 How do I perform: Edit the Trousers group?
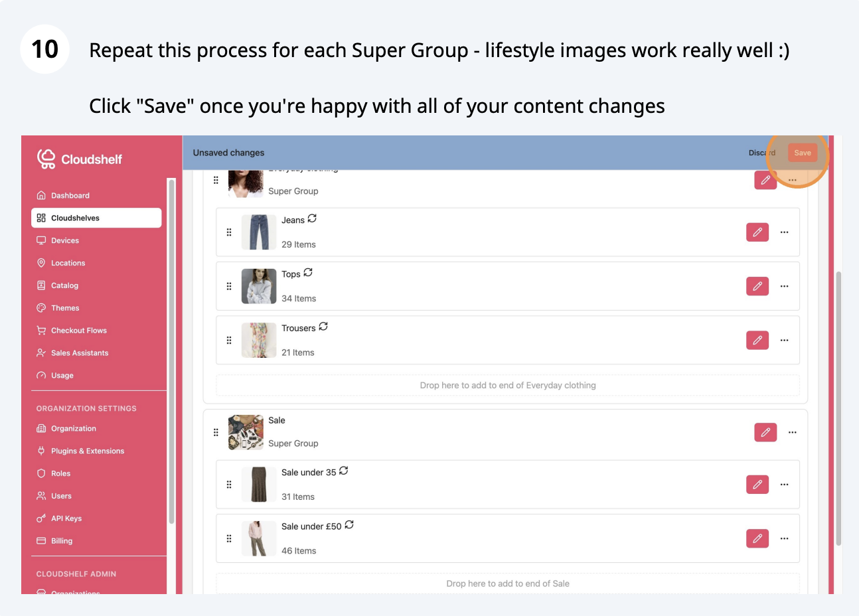(x=757, y=341)
